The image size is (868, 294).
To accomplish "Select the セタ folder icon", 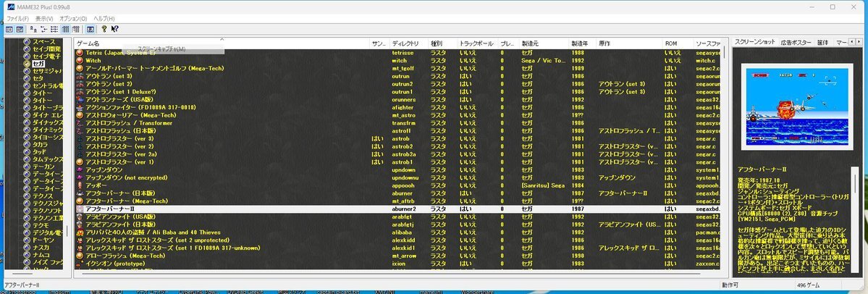I will (x=27, y=78).
